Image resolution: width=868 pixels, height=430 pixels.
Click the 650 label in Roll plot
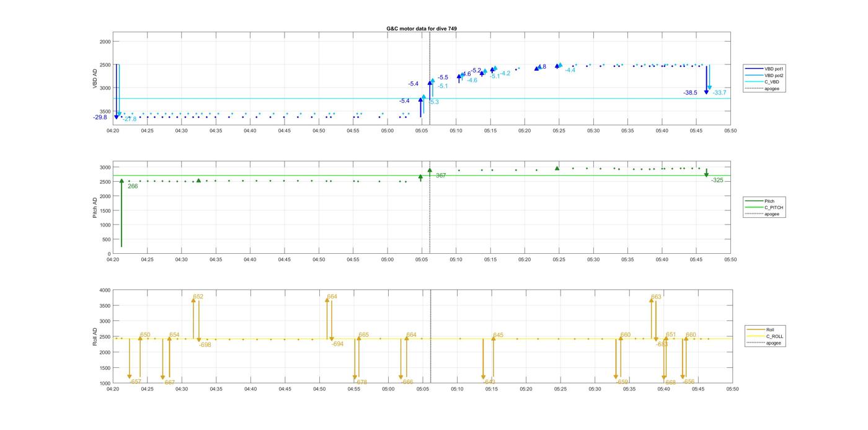[x=145, y=334]
